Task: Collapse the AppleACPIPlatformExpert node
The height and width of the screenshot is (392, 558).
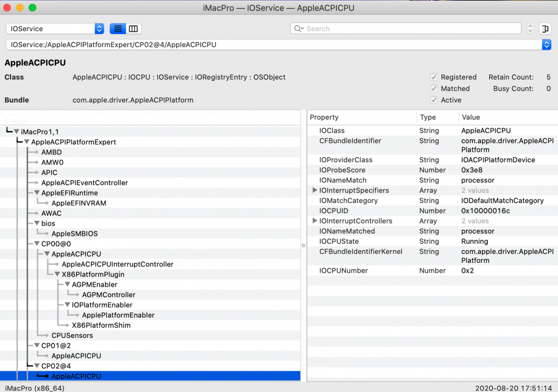Action: (27, 142)
